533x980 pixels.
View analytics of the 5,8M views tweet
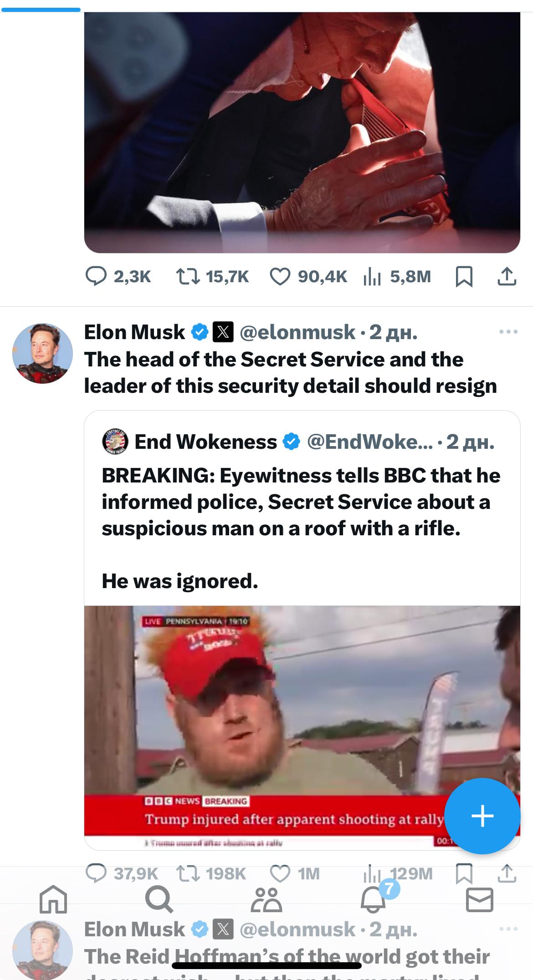(372, 276)
